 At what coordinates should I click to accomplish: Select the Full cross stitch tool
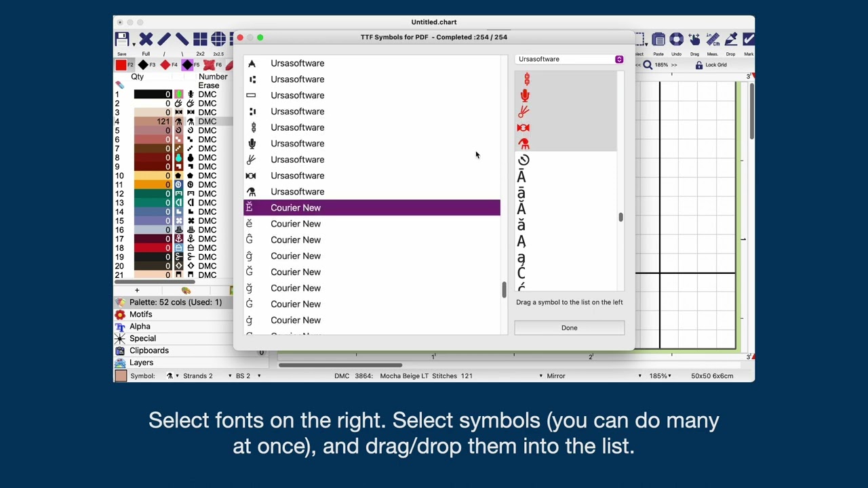click(146, 39)
